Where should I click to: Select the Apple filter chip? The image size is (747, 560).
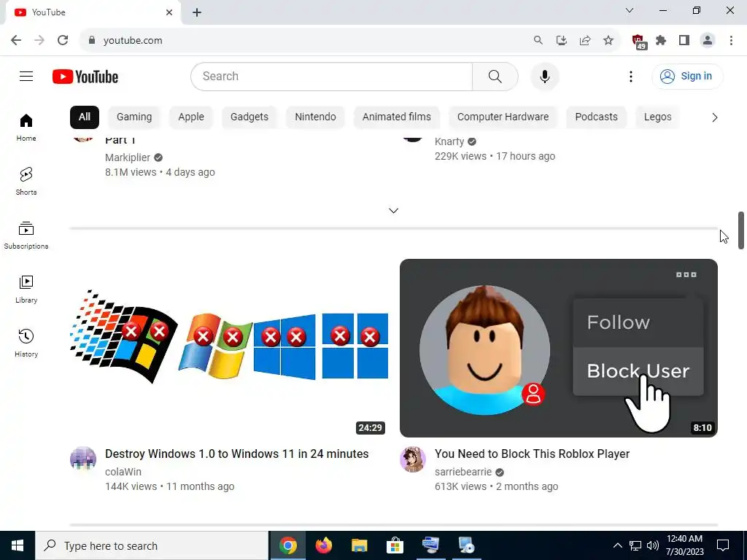[x=191, y=117]
